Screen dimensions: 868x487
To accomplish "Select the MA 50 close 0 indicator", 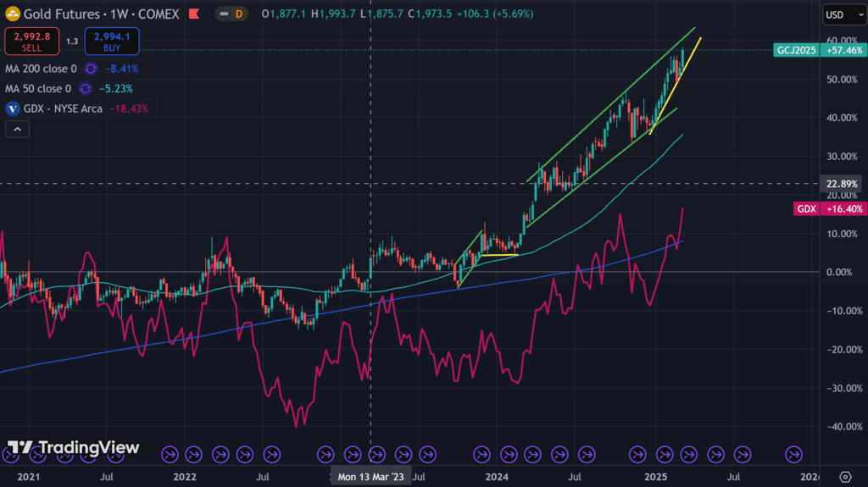I will pyautogui.click(x=38, y=89).
